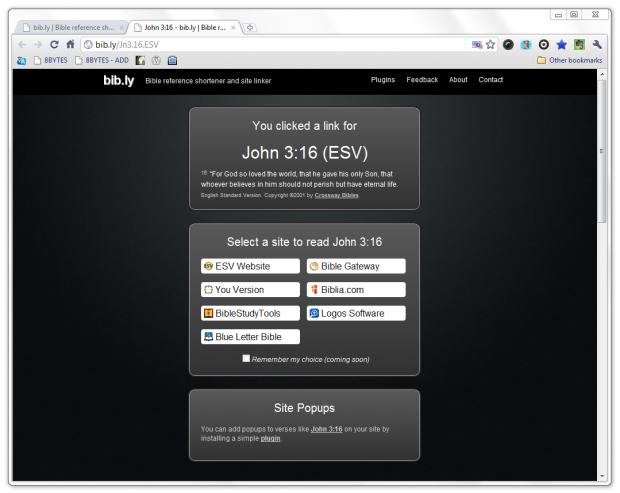Choose the BibleStudyTools button
The height and width of the screenshot is (493, 620).
pos(250,313)
